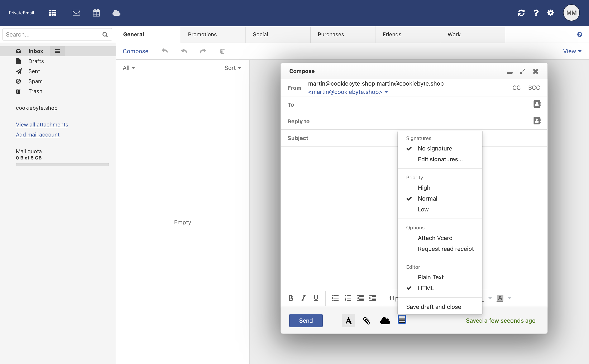Open the Sort dropdown
Viewport: 589px width, 364px height.
[233, 68]
